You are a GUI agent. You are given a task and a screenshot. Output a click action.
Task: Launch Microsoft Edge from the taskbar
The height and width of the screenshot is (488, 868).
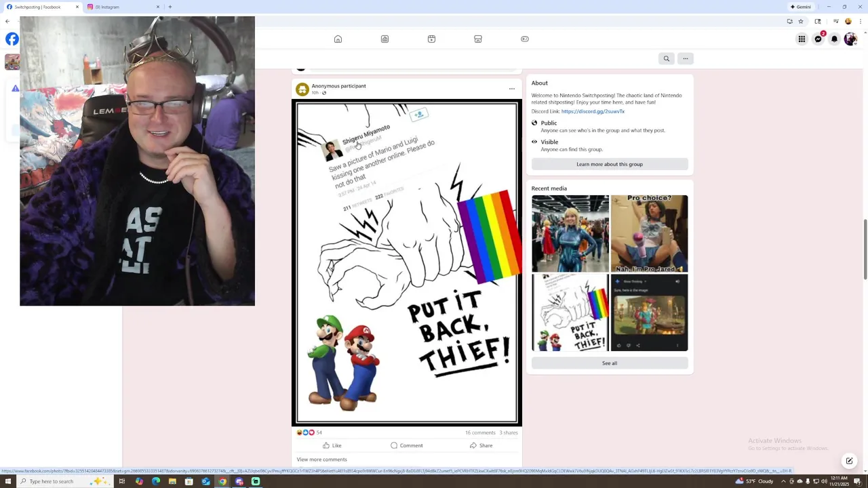[156, 481]
